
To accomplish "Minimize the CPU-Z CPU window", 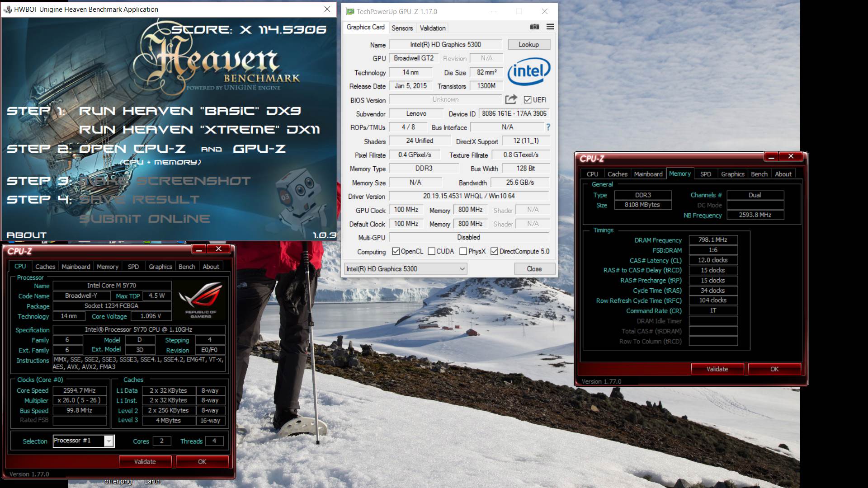I will click(x=199, y=249).
